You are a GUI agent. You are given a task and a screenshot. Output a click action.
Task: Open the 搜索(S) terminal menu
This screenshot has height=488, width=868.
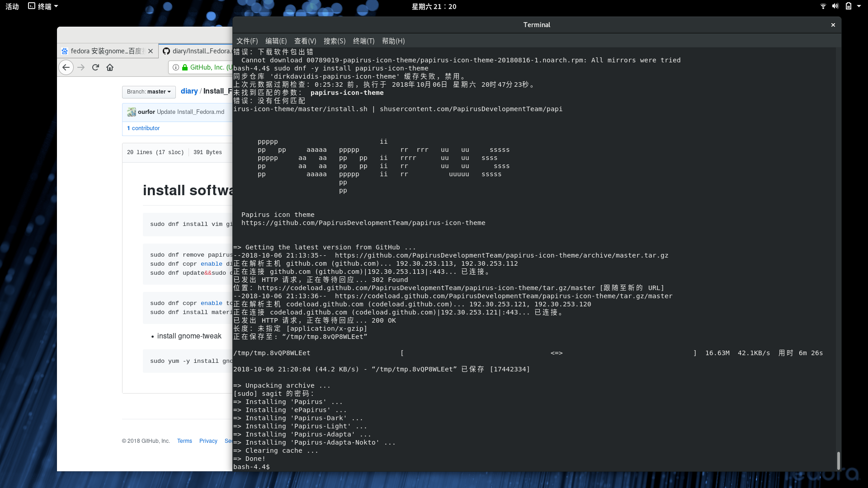click(334, 41)
